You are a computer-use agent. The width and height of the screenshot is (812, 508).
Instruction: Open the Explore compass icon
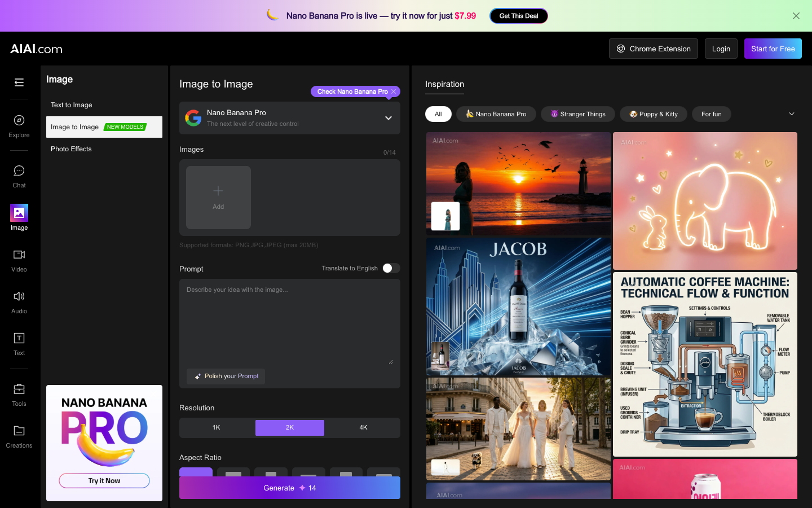tap(19, 120)
